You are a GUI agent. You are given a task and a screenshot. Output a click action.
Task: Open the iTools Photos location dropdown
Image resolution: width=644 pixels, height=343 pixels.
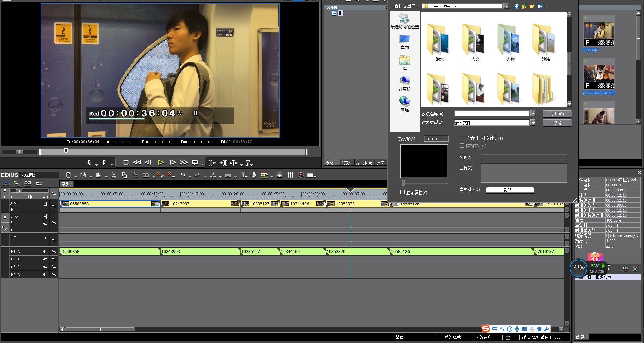[506, 6]
